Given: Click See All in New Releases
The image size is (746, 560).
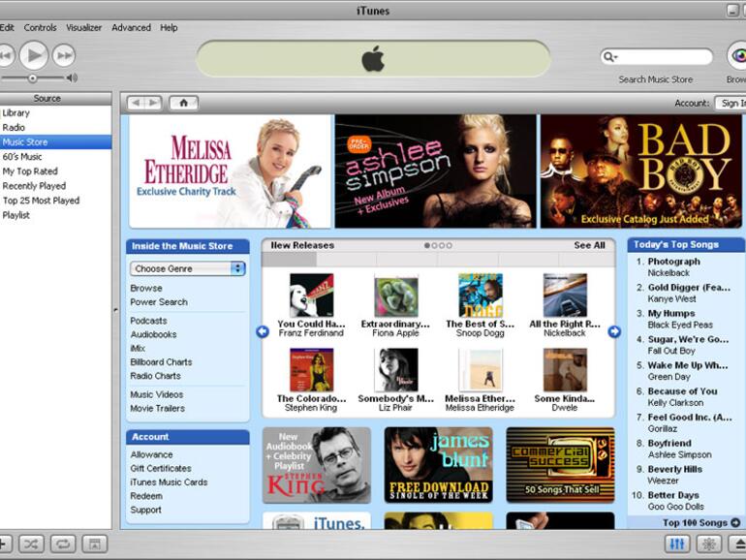Looking at the screenshot, I should coord(589,245).
